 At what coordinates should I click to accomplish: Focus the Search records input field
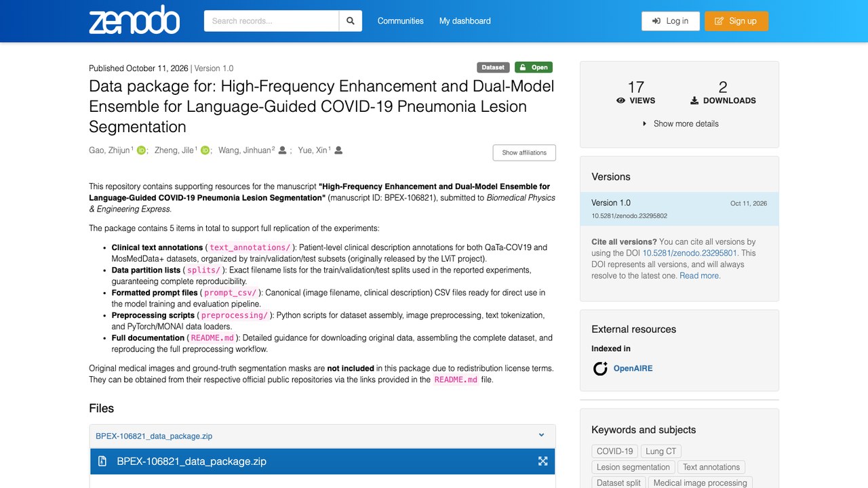pos(272,21)
